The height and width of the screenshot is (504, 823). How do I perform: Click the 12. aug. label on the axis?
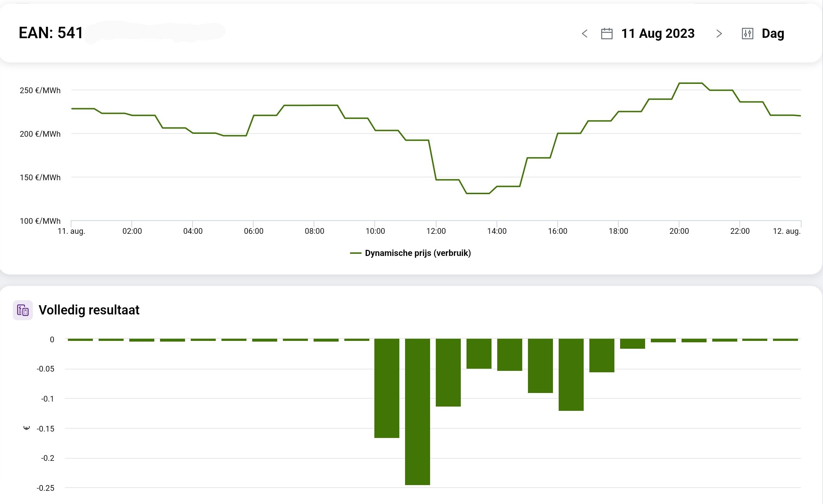(x=787, y=231)
